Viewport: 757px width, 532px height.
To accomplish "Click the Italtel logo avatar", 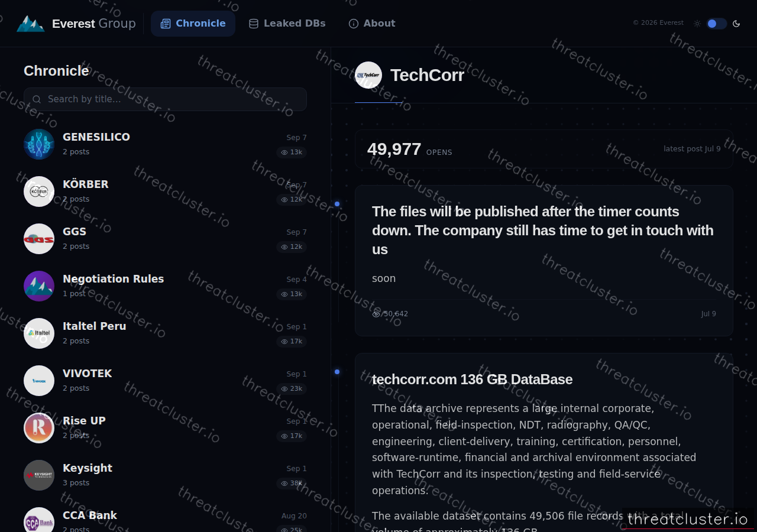I will click(x=39, y=333).
